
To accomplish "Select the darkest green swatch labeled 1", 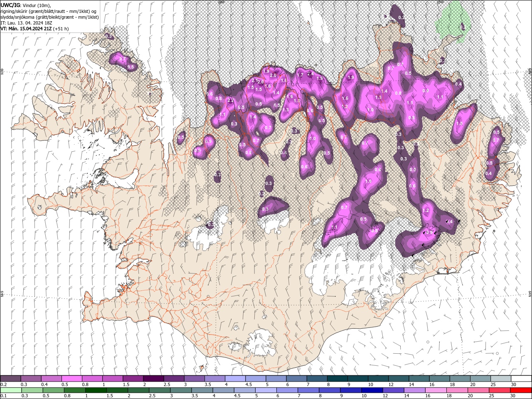I will tap(96, 390).
